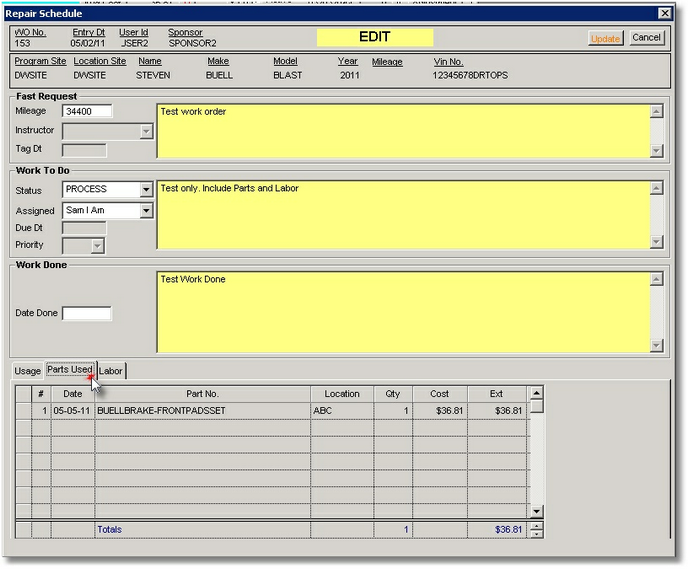Open the Status dropdown showing PROCESS
The image size is (688, 569).
146,190
